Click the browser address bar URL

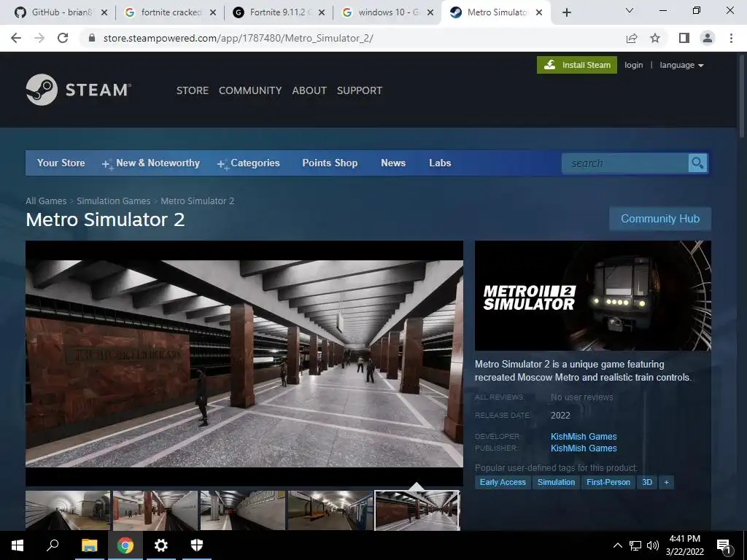(239, 38)
